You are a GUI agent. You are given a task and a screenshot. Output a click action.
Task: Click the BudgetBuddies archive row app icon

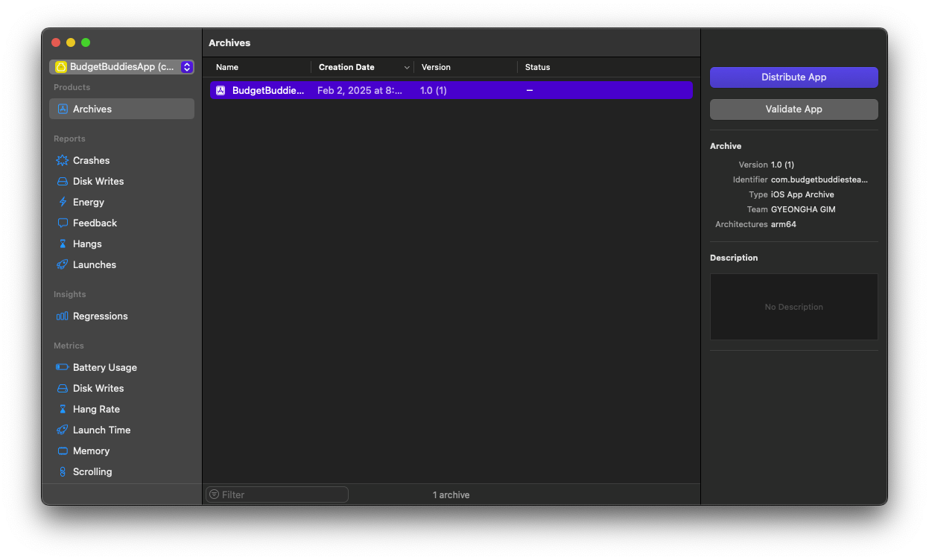(x=221, y=90)
